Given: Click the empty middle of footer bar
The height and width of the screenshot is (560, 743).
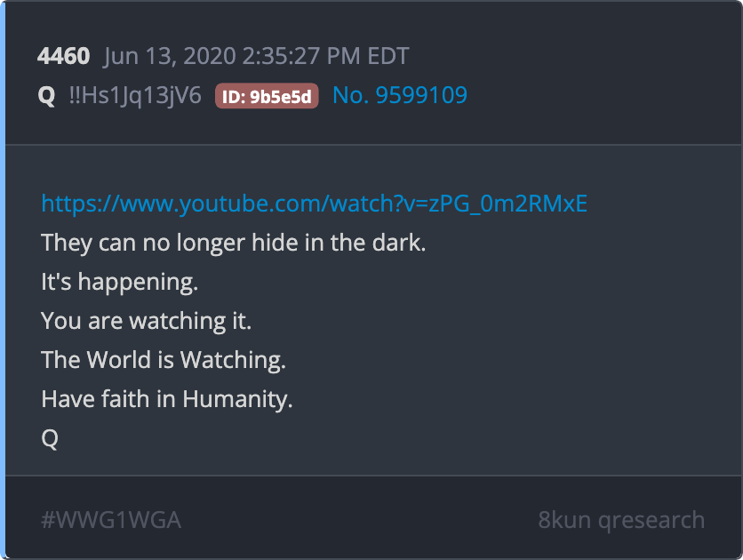Looking at the screenshot, I should [360, 519].
